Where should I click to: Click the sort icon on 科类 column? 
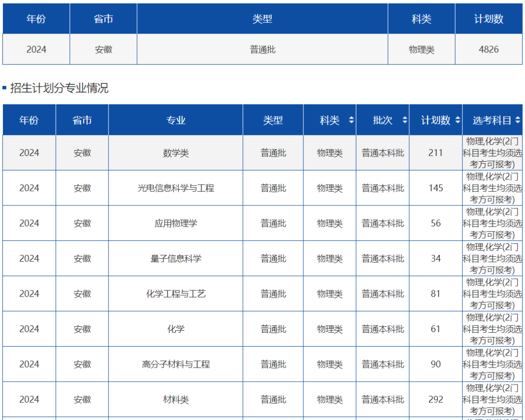[x=351, y=119]
